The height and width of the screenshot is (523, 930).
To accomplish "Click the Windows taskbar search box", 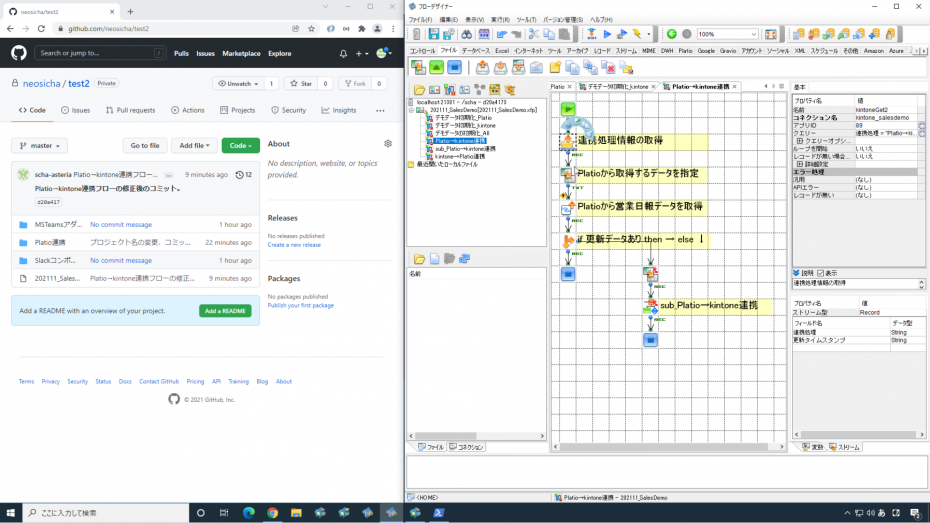I will point(106,513).
